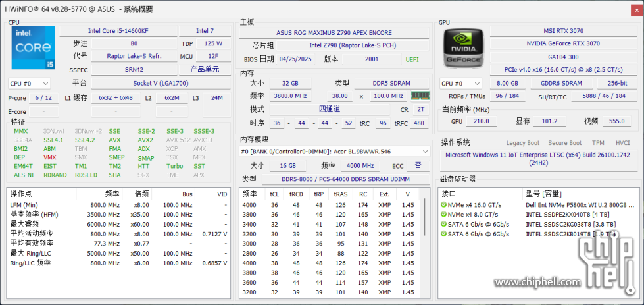Click the Intel Core i5 logo
The image size is (644, 305).
33,47
